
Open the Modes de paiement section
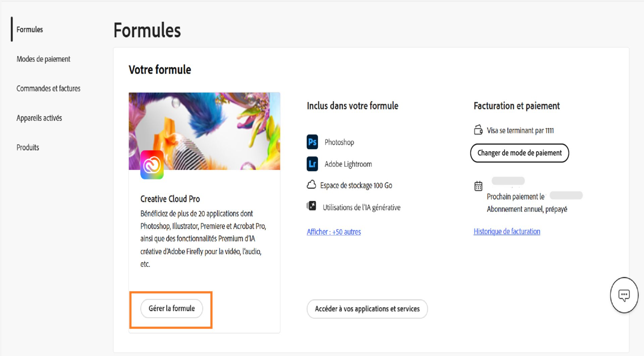pyautogui.click(x=43, y=59)
